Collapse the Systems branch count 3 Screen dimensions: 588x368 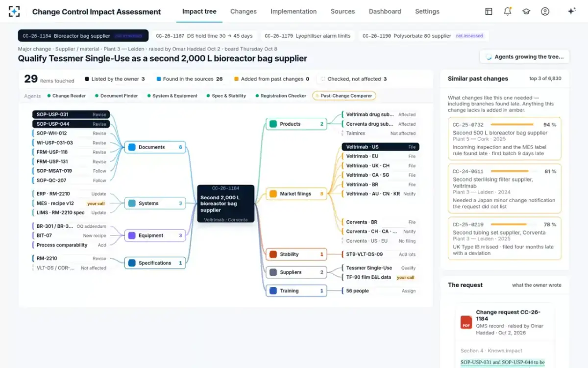click(x=180, y=203)
